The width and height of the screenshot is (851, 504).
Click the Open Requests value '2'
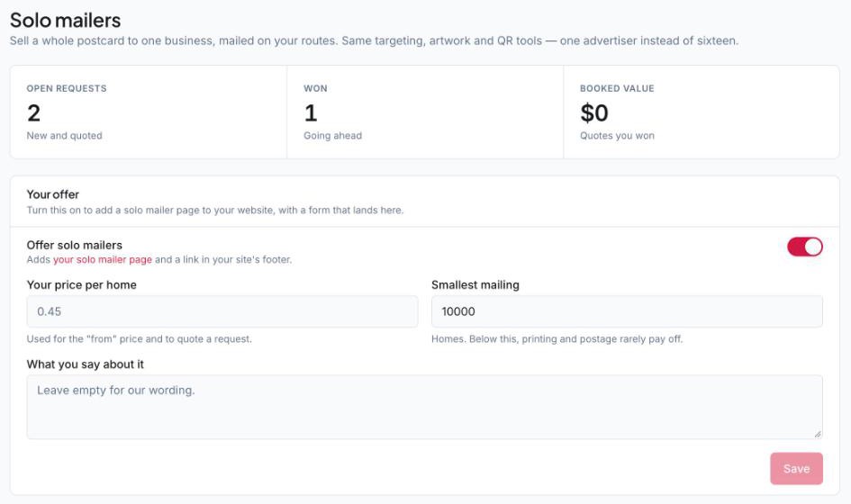33,113
